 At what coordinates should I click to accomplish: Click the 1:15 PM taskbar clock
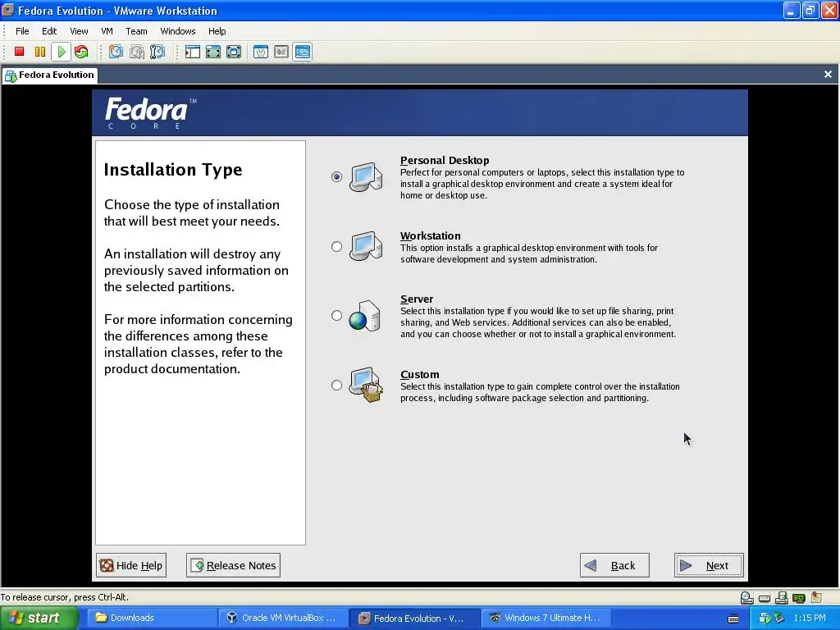(810, 618)
